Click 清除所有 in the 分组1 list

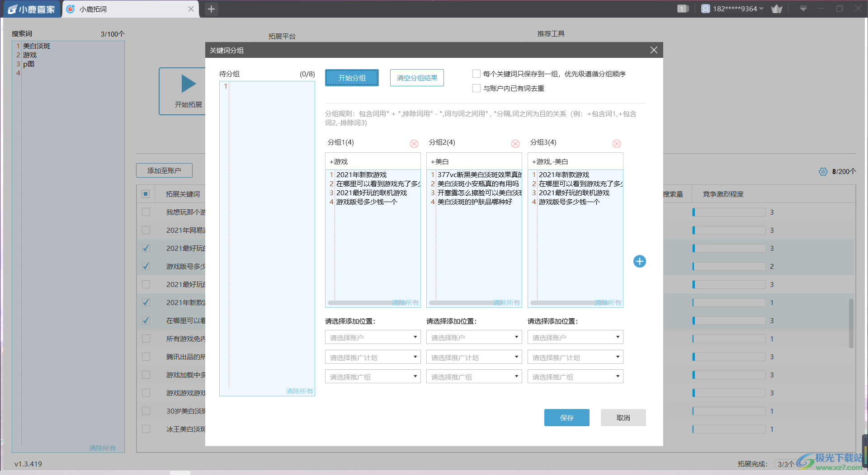(406, 302)
